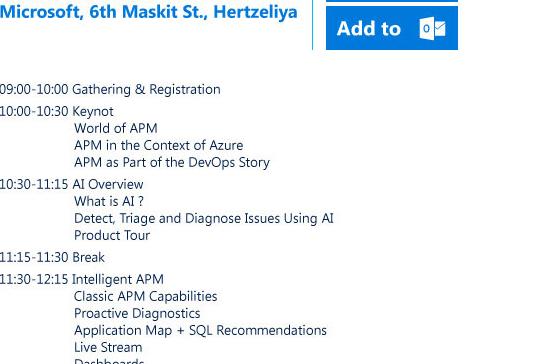Select the Gathering & Registration agenda line
The image size is (546, 364).
(x=110, y=90)
